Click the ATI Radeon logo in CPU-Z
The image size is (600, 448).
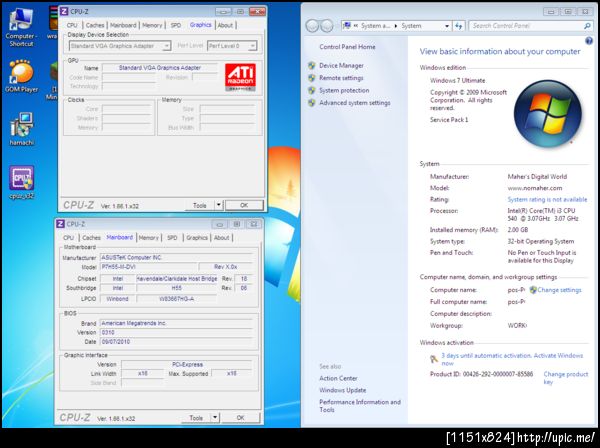click(x=240, y=78)
